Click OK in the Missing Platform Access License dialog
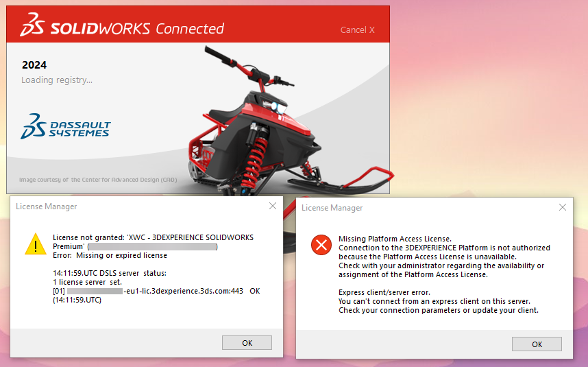 [537, 344]
